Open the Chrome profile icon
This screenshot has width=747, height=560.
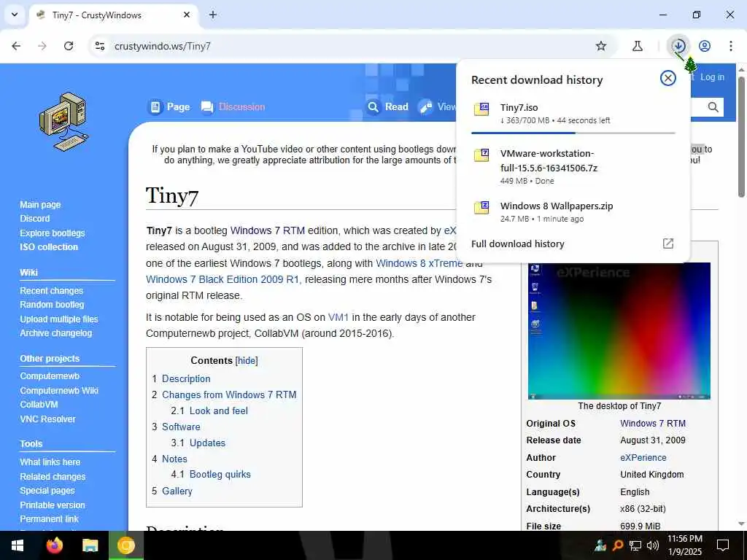tap(705, 46)
